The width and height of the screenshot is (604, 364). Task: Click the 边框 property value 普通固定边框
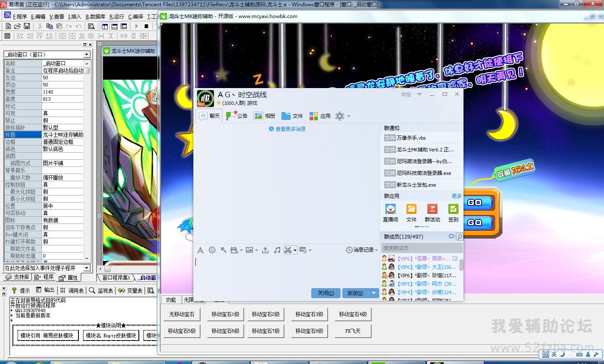62,142
